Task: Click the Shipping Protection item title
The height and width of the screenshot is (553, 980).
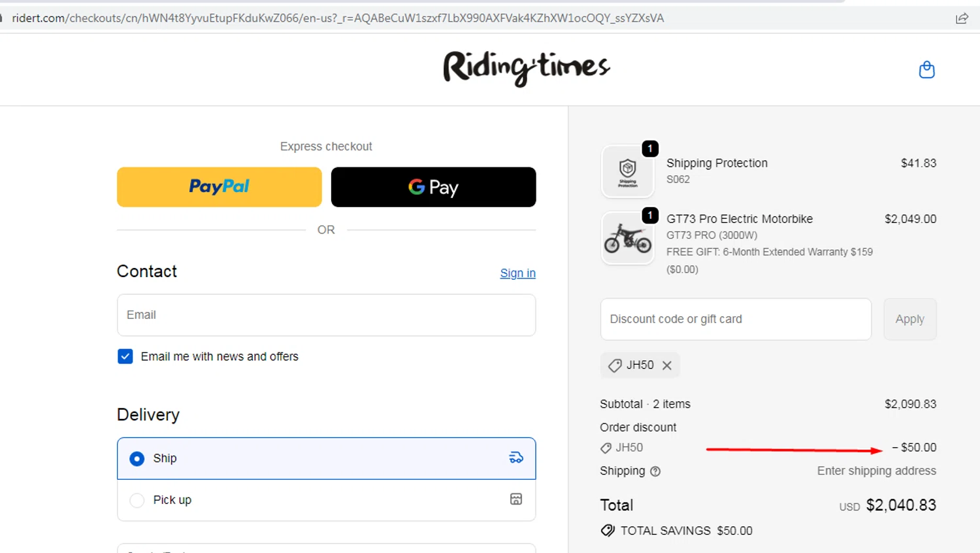Action: click(x=717, y=163)
